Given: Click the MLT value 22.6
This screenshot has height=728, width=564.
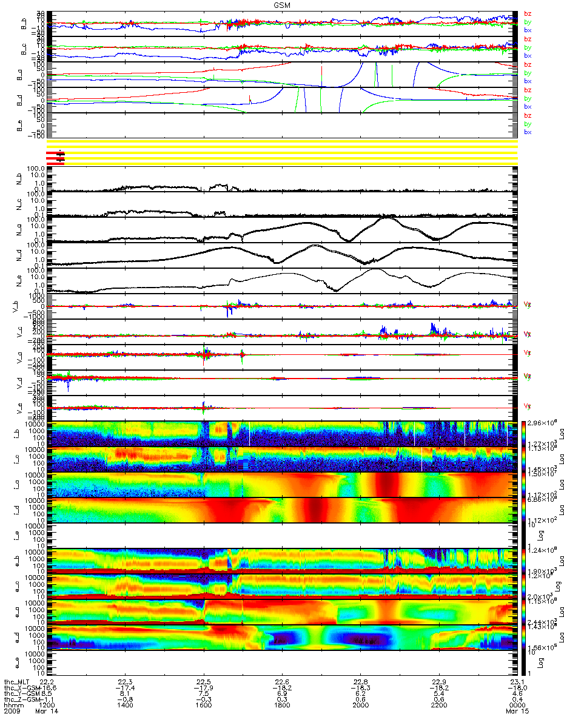Looking at the screenshot, I should tap(282, 682).
